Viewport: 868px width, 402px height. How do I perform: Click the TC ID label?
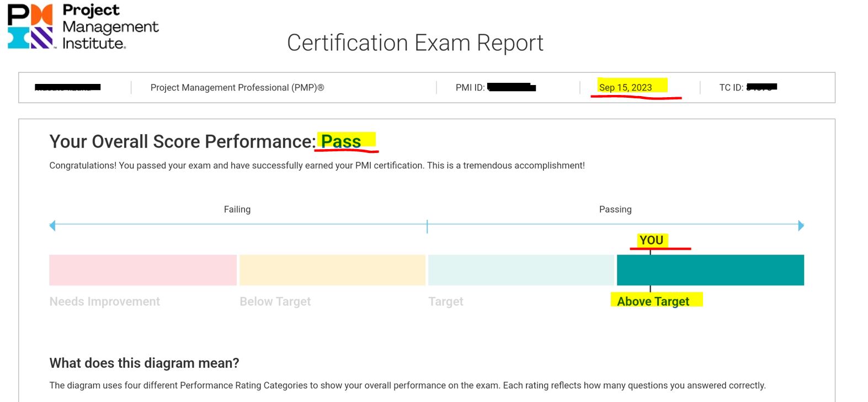[731, 87]
